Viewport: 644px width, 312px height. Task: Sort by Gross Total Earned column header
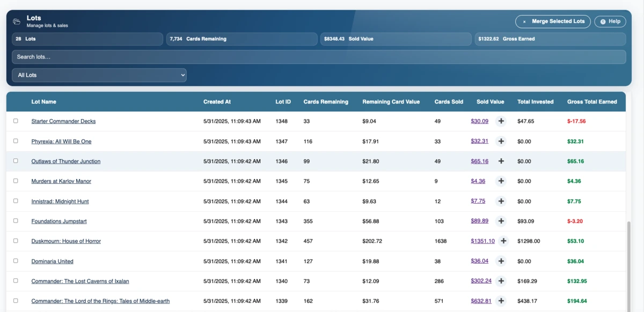coord(592,102)
